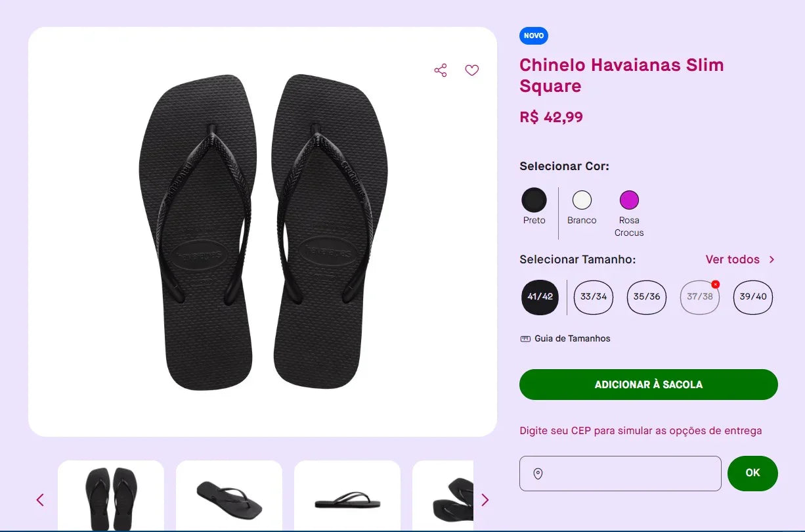This screenshot has height=532, width=805.
Task: Open Selecionar Tamanho section
Action: (x=577, y=259)
